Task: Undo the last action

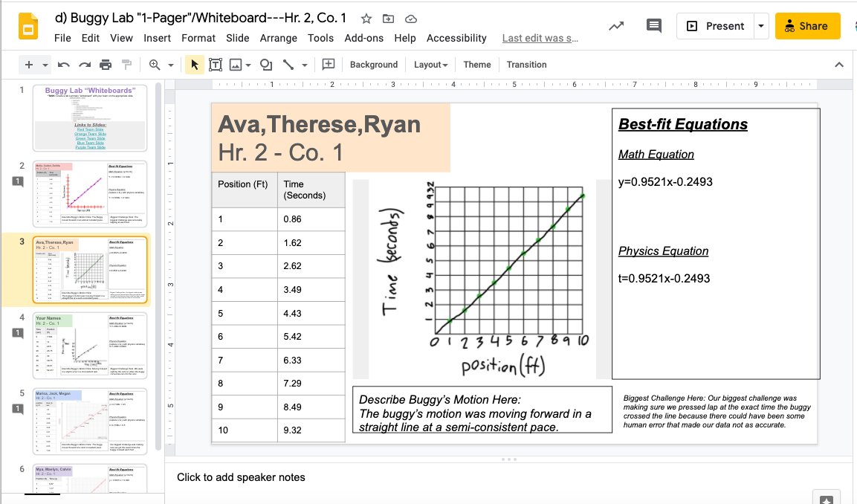Action: [x=64, y=65]
